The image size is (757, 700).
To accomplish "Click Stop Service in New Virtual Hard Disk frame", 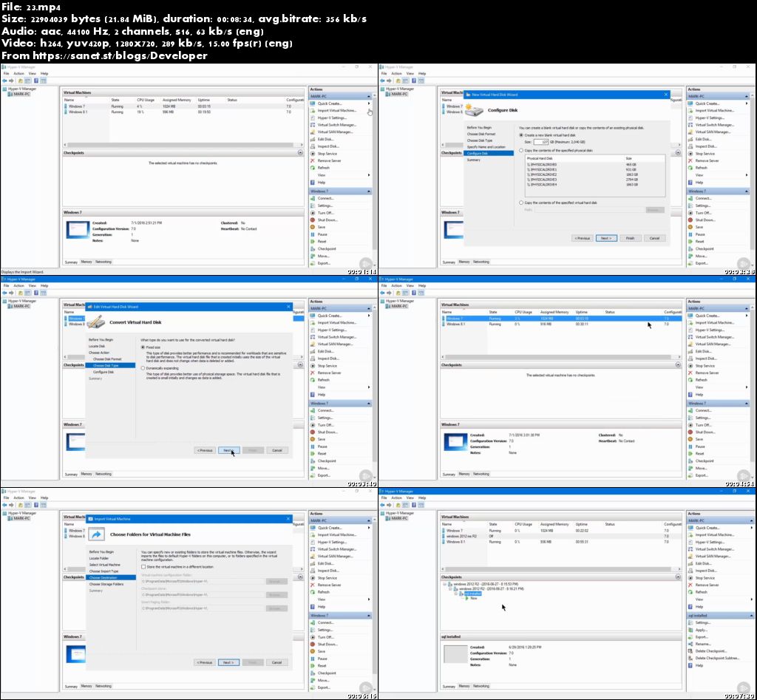I will click(x=705, y=154).
